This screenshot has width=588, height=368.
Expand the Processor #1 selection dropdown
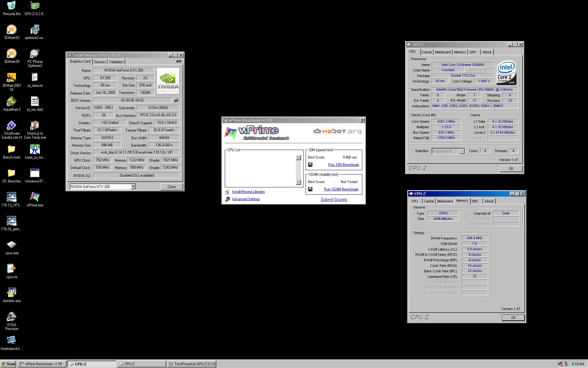click(x=462, y=151)
